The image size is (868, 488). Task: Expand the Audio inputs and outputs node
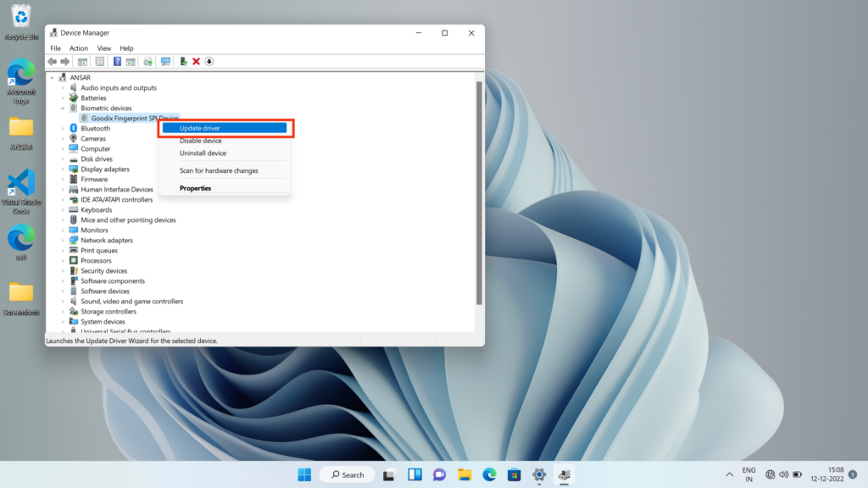63,88
